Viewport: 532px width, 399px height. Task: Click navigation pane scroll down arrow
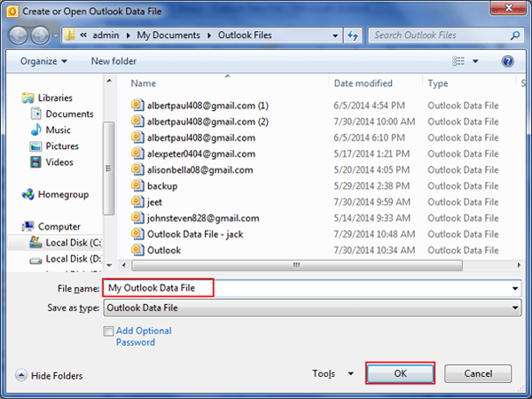pyautogui.click(x=109, y=266)
